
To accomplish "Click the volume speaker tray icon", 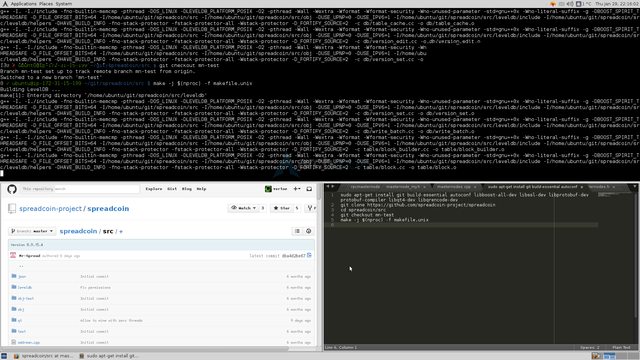I will pos(570,4).
